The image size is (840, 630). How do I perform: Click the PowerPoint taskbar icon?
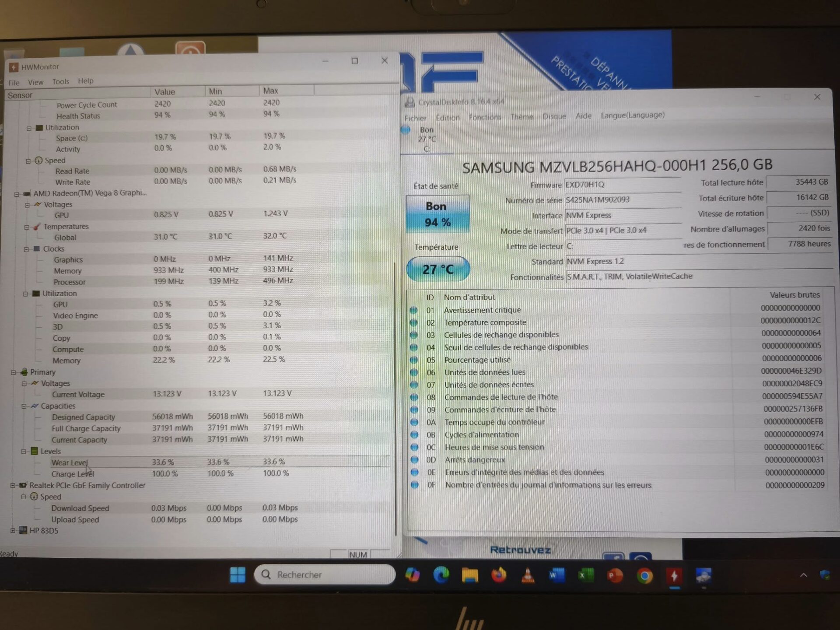[x=615, y=575]
